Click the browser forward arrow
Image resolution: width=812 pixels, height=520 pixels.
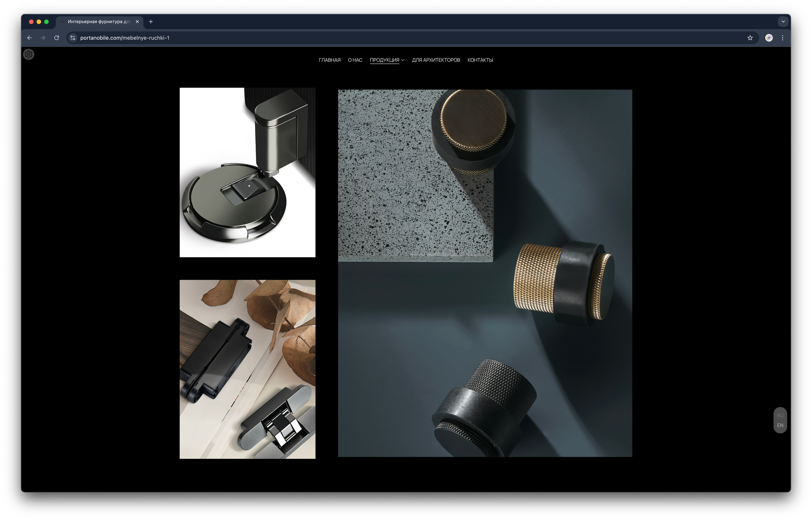click(43, 38)
